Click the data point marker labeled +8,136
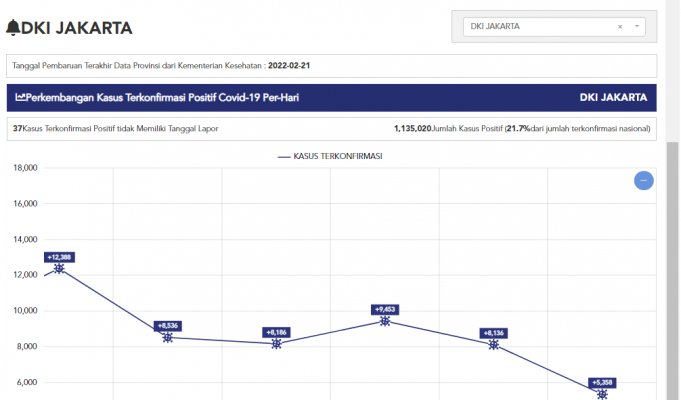Image resolution: width=681 pixels, height=400 pixels. [x=494, y=344]
